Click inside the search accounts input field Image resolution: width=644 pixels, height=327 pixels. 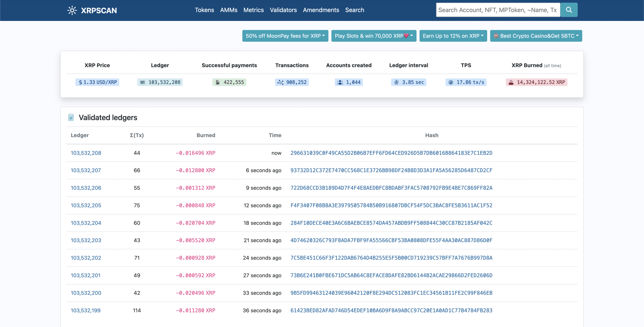tap(498, 10)
